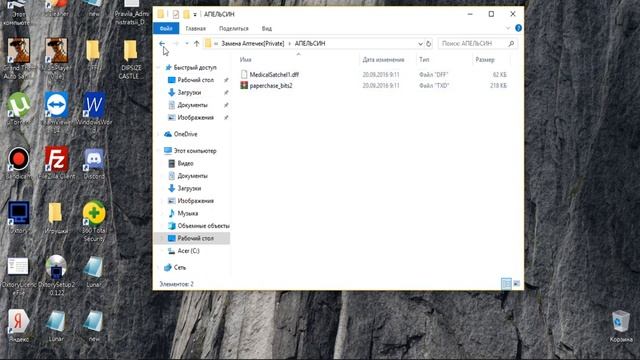
Task: Click the forward navigation arrow
Action: click(x=176, y=43)
